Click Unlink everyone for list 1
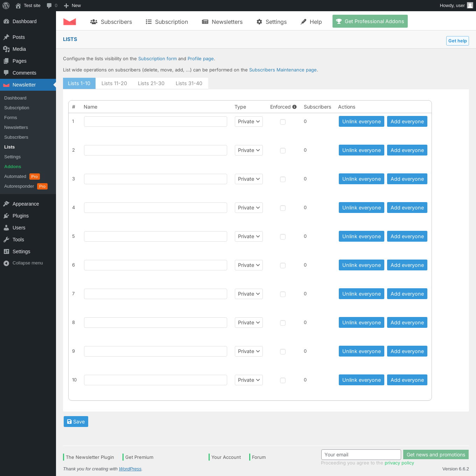476x476 pixels. coord(362,122)
